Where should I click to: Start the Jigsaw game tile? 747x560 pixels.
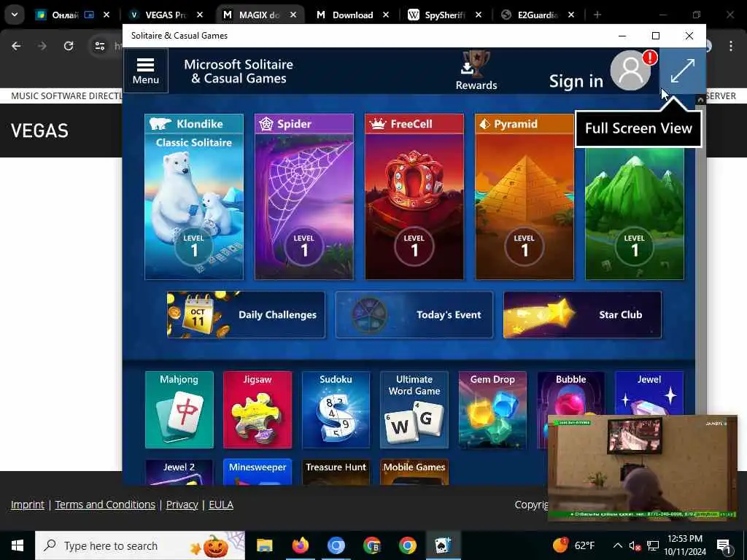pos(258,410)
